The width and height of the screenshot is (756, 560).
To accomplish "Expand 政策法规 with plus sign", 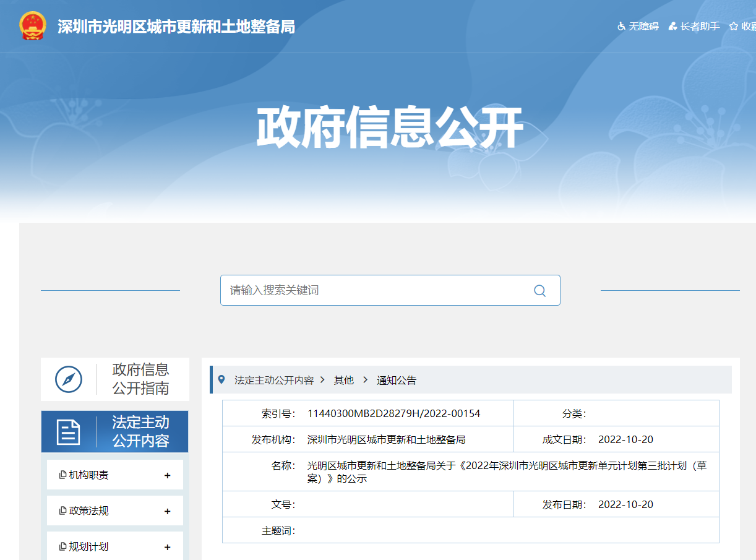I will click(x=167, y=511).
